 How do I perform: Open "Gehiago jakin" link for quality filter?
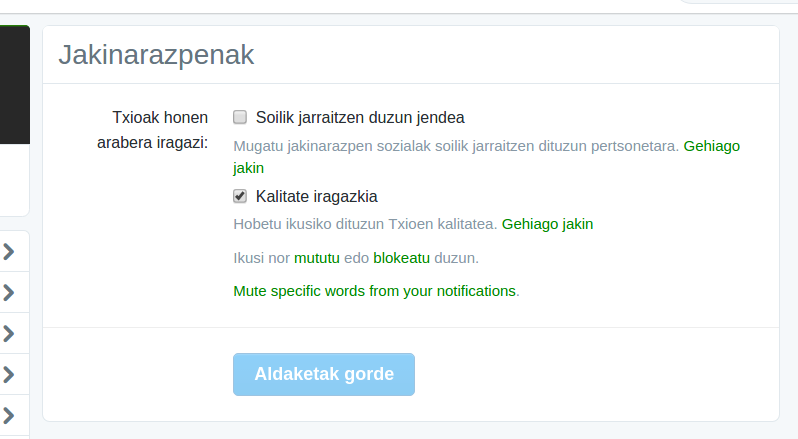[547, 223]
